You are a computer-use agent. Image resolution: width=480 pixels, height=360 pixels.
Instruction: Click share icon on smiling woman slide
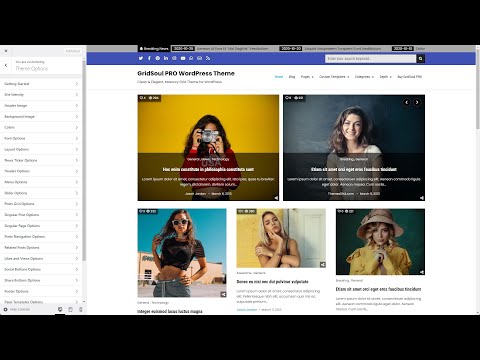422,198
